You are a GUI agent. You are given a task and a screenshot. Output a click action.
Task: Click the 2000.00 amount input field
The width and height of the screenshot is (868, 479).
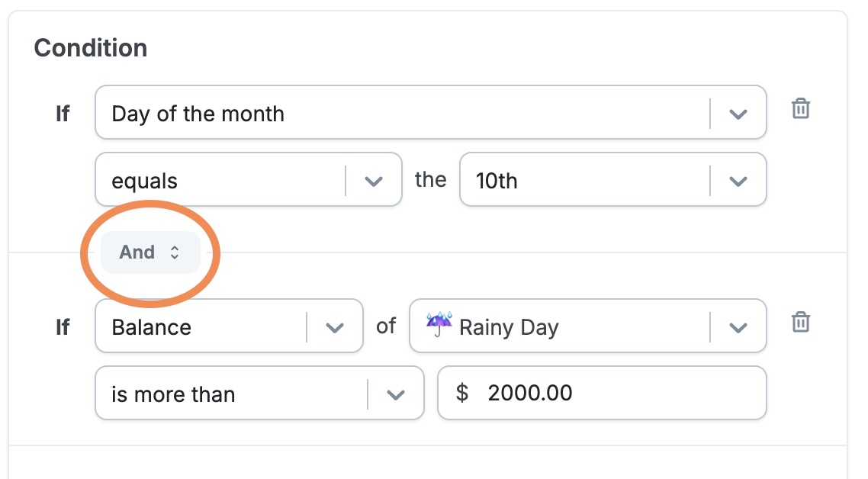[x=602, y=393]
